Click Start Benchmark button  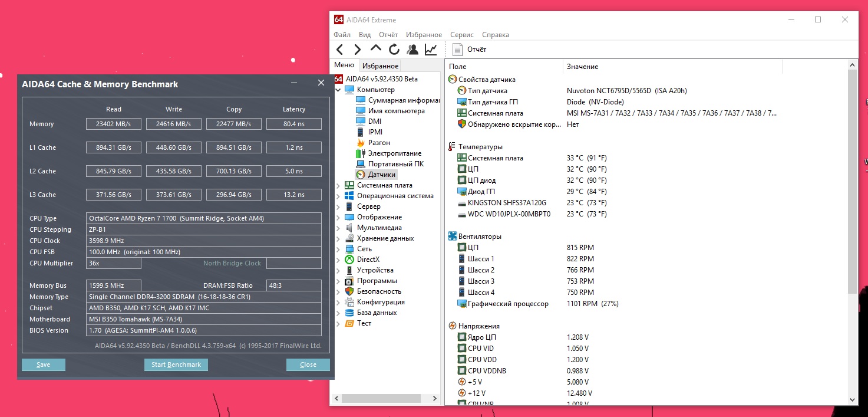tap(176, 365)
